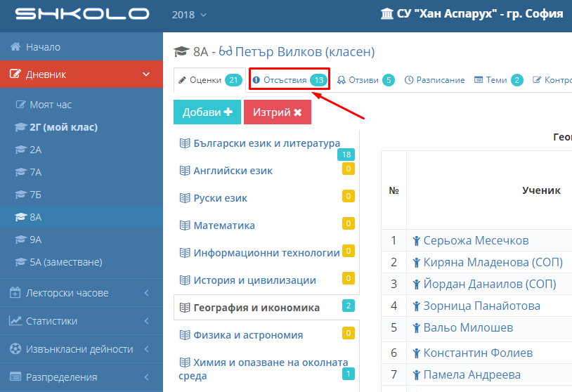Select class 9А in sidebar
Viewport: 572px width, 392px height.
(35, 240)
